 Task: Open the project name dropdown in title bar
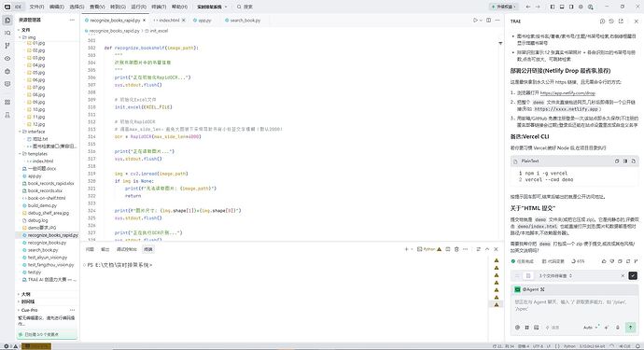tap(212, 7)
